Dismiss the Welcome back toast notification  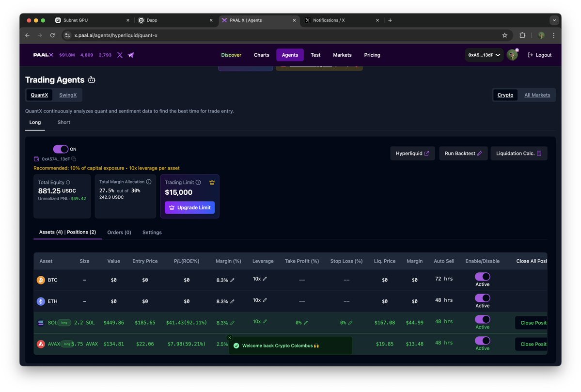pos(230,338)
